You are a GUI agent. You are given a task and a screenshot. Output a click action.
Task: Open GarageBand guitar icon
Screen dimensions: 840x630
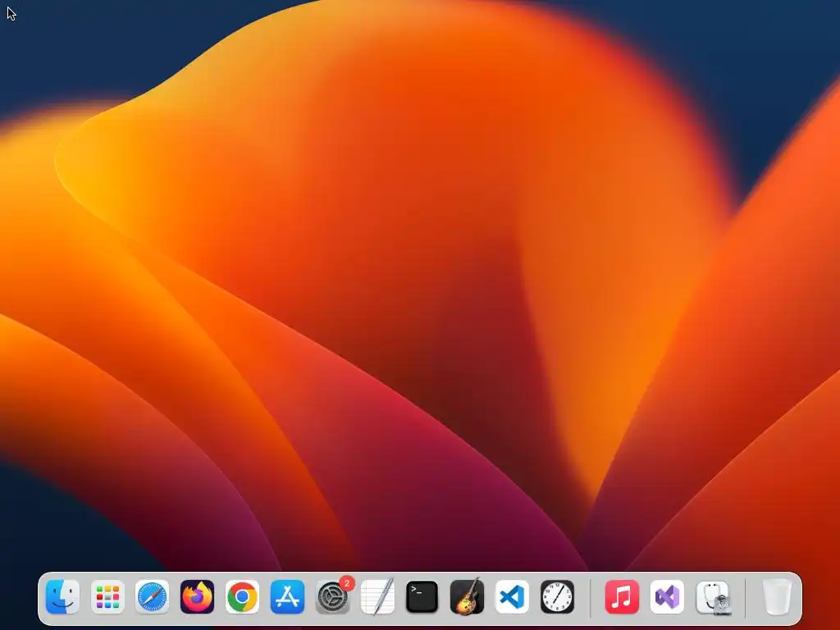point(467,597)
